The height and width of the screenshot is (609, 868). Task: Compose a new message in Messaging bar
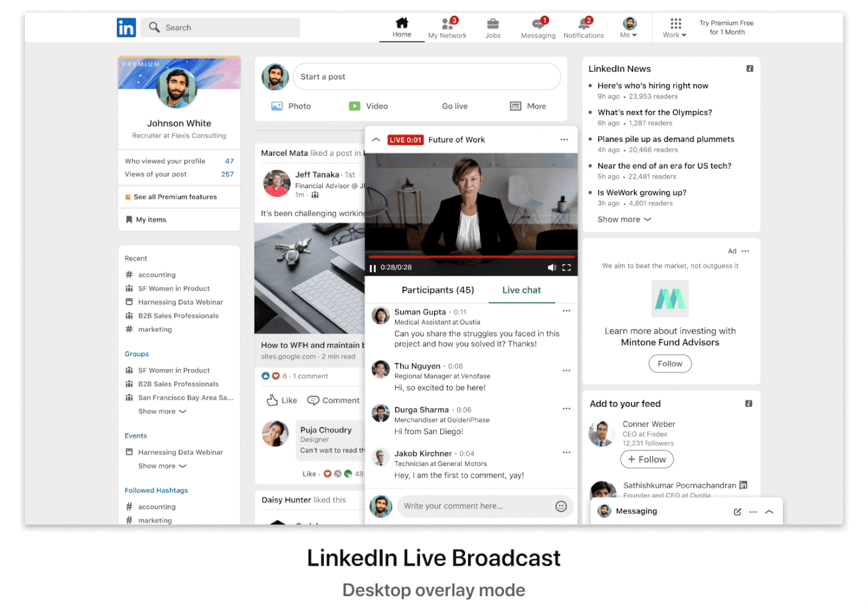point(737,512)
